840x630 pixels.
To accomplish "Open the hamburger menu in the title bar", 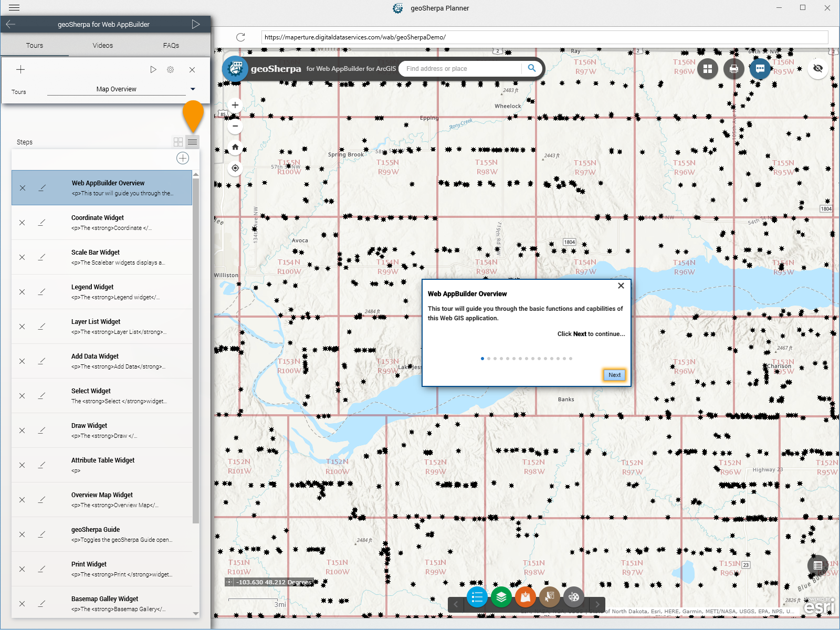I will click(14, 8).
